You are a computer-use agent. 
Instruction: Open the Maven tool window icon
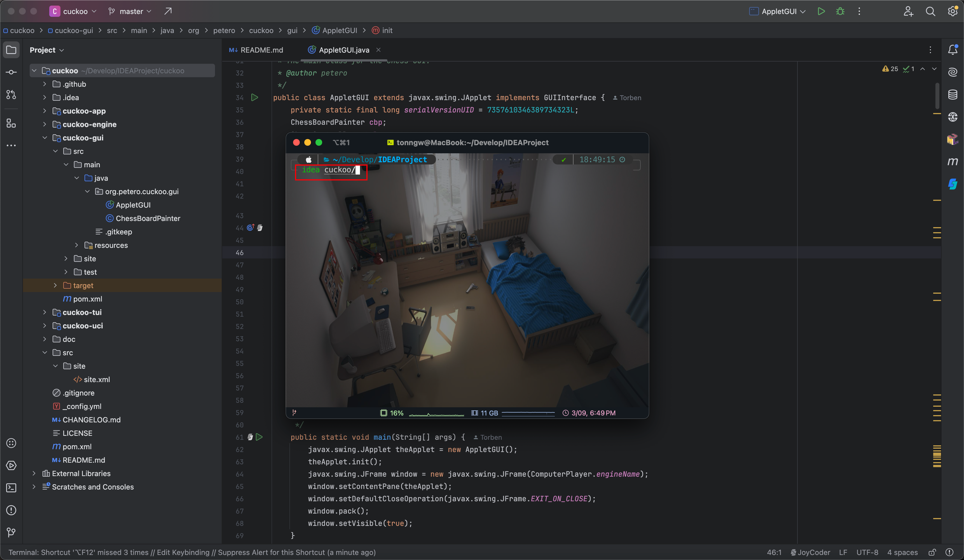tap(953, 162)
